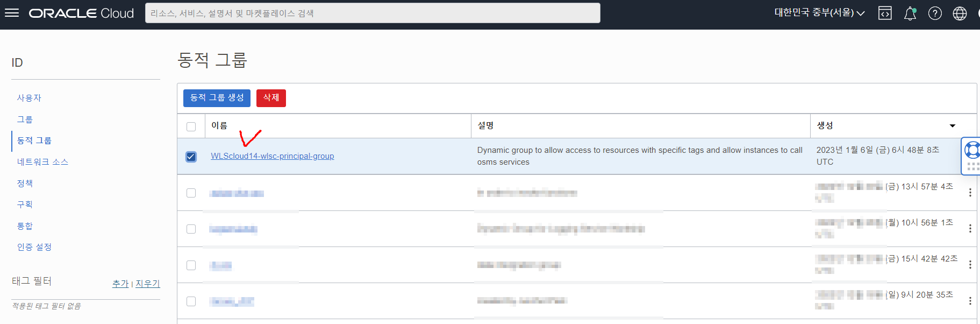Image resolution: width=980 pixels, height=324 pixels.
Task: Toggle the select-all checkbox in table header
Action: 191,126
